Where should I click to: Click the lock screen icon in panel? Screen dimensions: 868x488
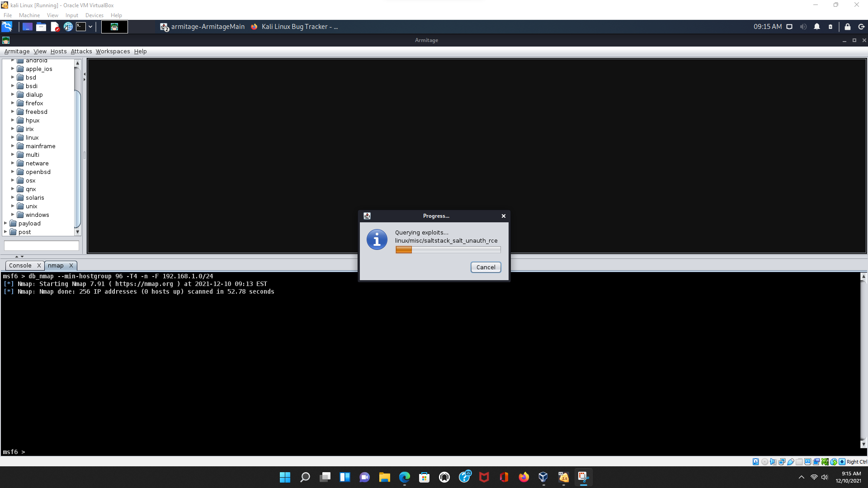pyautogui.click(x=847, y=27)
